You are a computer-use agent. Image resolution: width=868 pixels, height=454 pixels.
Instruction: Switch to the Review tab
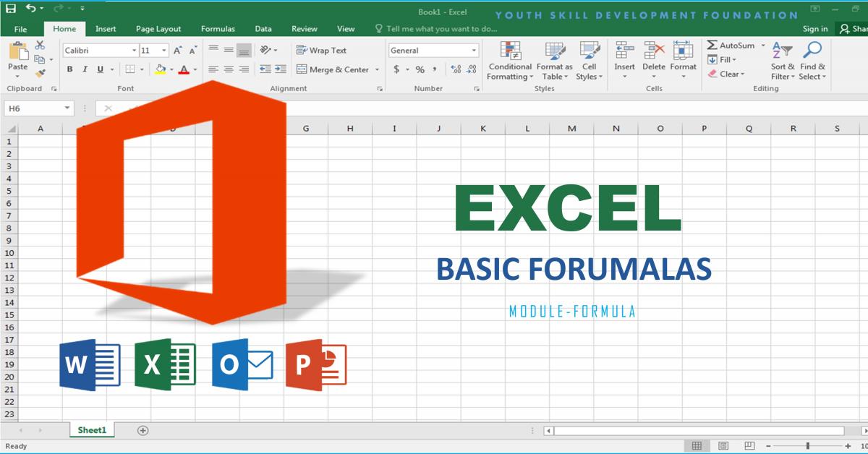[305, 29]
